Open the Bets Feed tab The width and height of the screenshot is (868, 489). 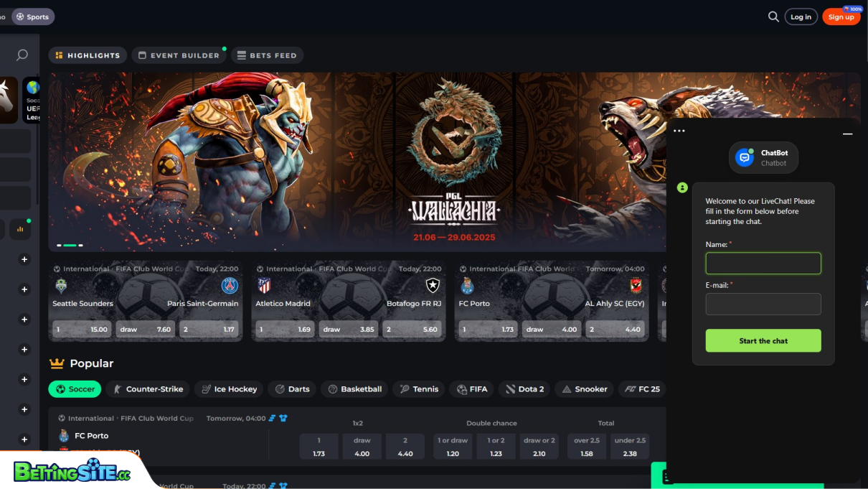coord(267,55)
